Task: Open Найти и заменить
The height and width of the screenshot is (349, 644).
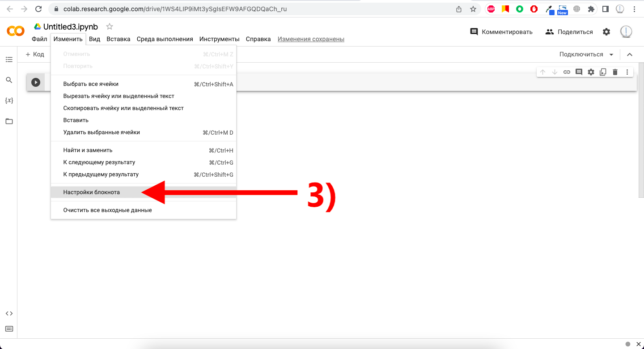Action: click(144, 150)
